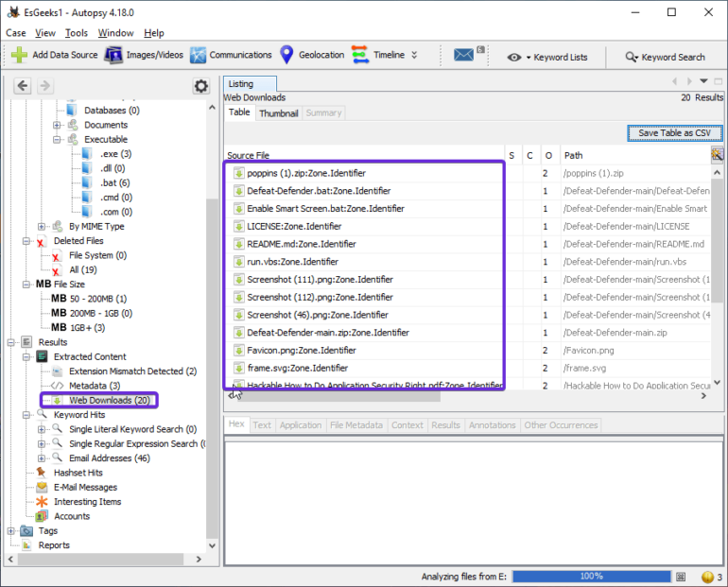Click the Save Table as CSV button
728x587 pixels.
674,133
